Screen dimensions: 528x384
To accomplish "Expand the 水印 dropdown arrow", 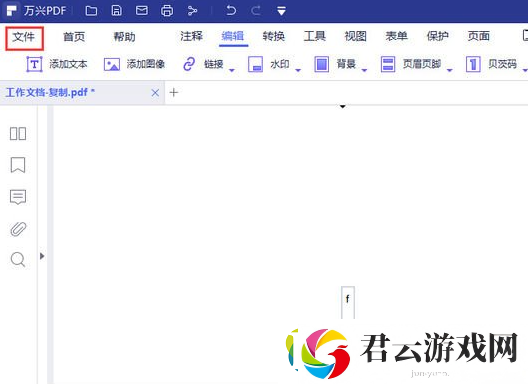I will click(x=298, y=70).
